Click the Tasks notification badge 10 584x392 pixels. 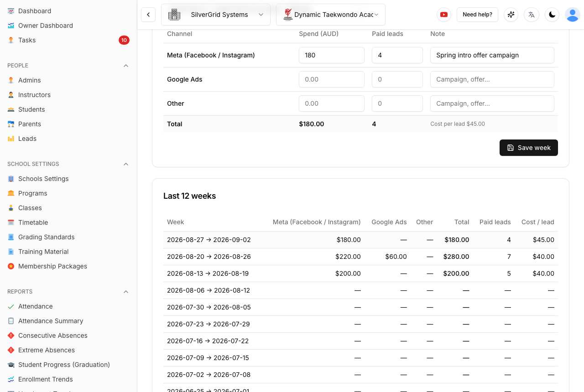124,40
